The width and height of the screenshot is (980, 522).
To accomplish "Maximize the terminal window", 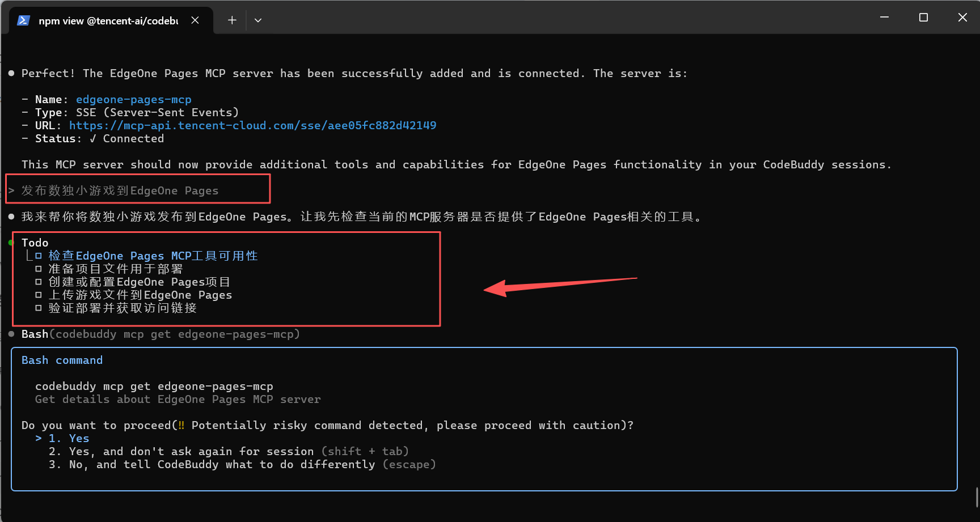I will 923,18.
